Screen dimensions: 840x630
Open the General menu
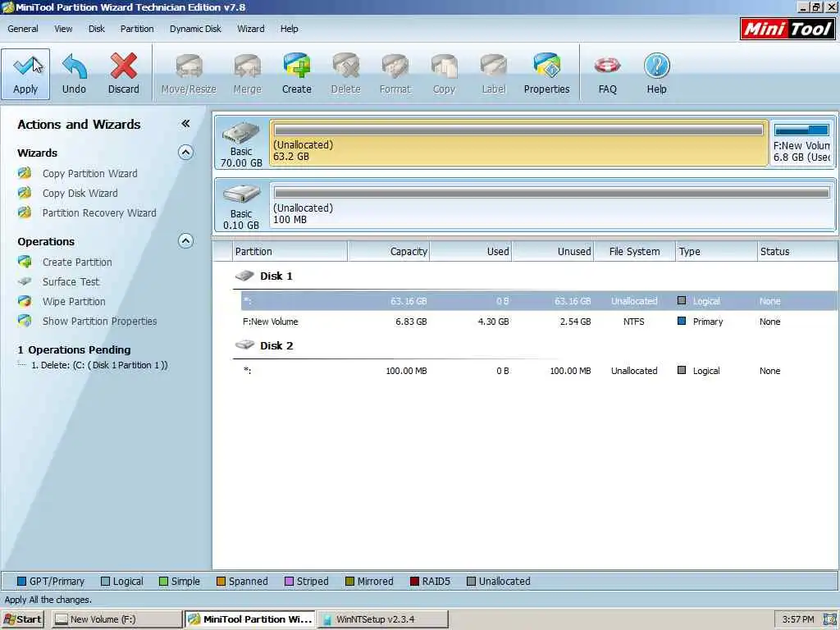click(x=22, y=29)
